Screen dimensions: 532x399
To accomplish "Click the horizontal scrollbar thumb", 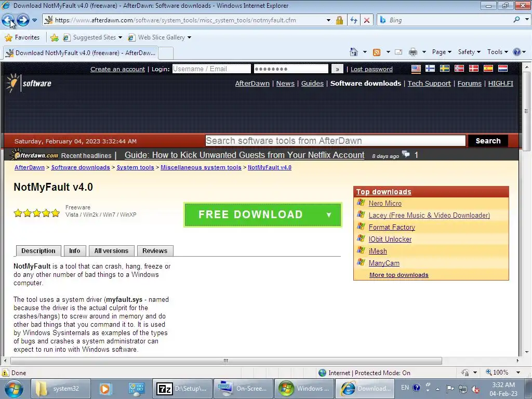I will pyautogui.click(x=226, y=361).
